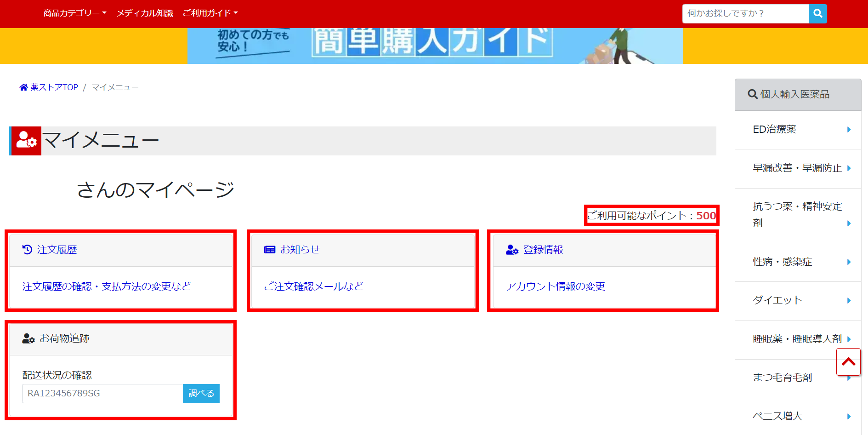The height and width of the screenshot is (435, 868).
Task: Click the user icon on お荷物追跡 panel
Action: click(28, 338)
